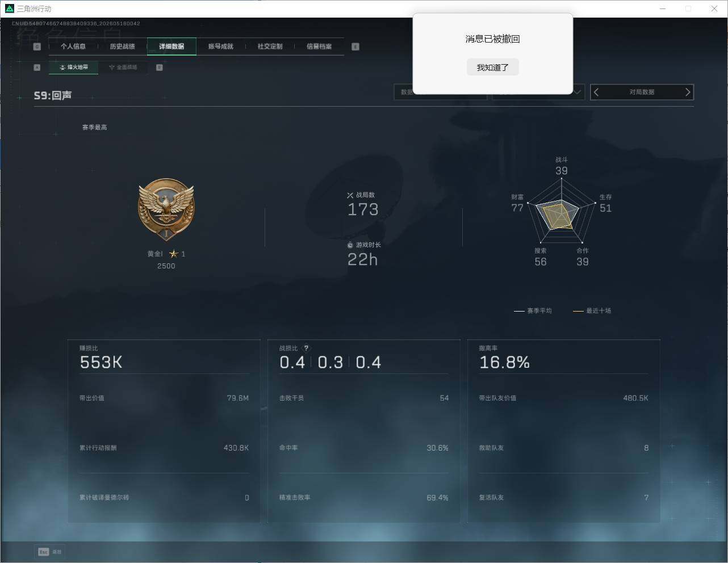Viewport: 728px width, 563px height.
Task: Click the 三角洲行动 app icon in the title bar
Action: tap(9, 9)
